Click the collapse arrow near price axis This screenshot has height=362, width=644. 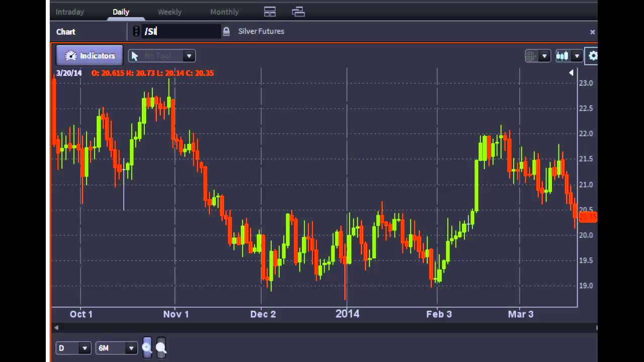[571, 73]
